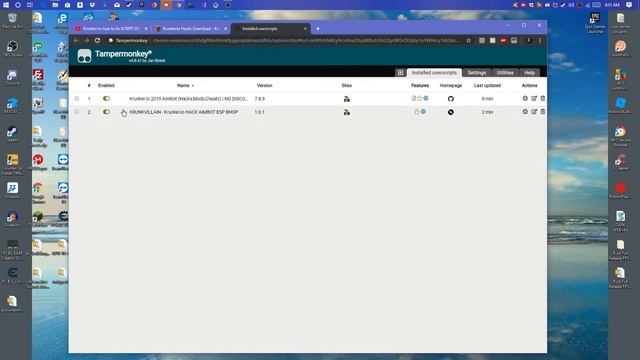Open GitHub homepage of Krunker.io 2019 Aimbot

coord(451,99)
